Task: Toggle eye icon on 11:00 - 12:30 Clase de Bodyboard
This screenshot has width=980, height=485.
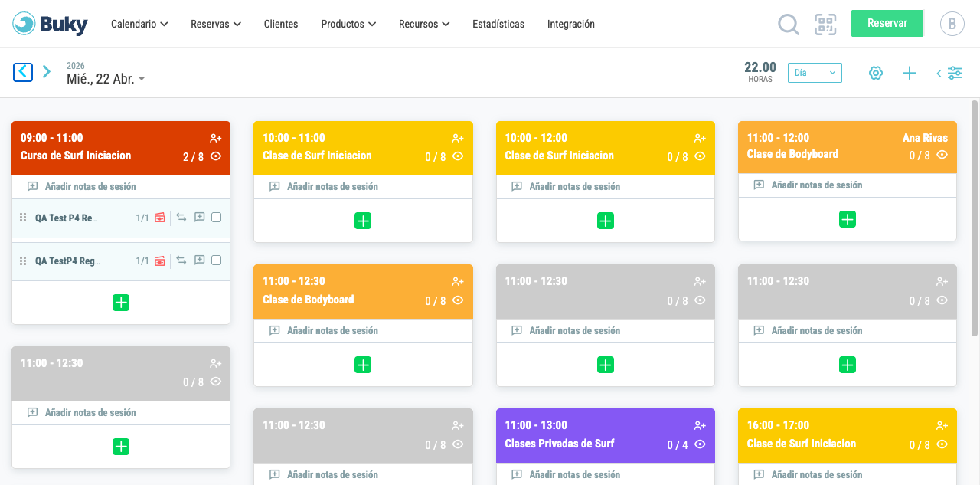Action: pyautogui.click(x=458, y=300)
